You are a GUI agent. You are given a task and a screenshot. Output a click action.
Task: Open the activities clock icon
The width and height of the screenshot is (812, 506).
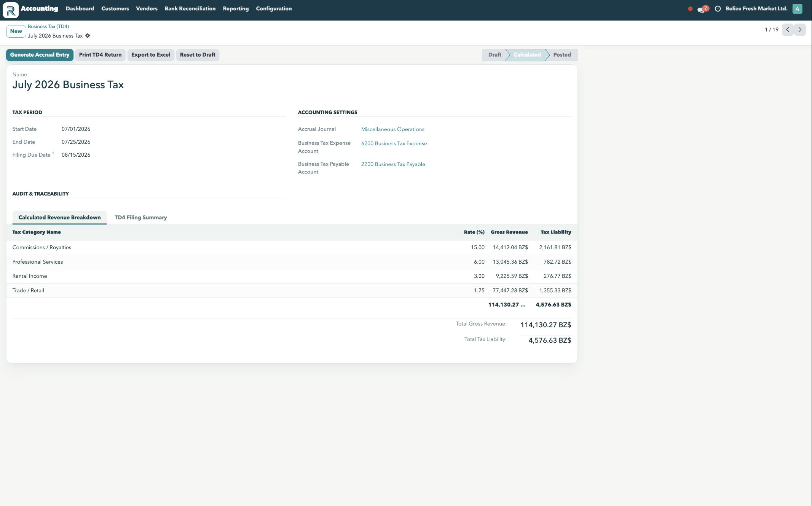(x=718, y=9)
